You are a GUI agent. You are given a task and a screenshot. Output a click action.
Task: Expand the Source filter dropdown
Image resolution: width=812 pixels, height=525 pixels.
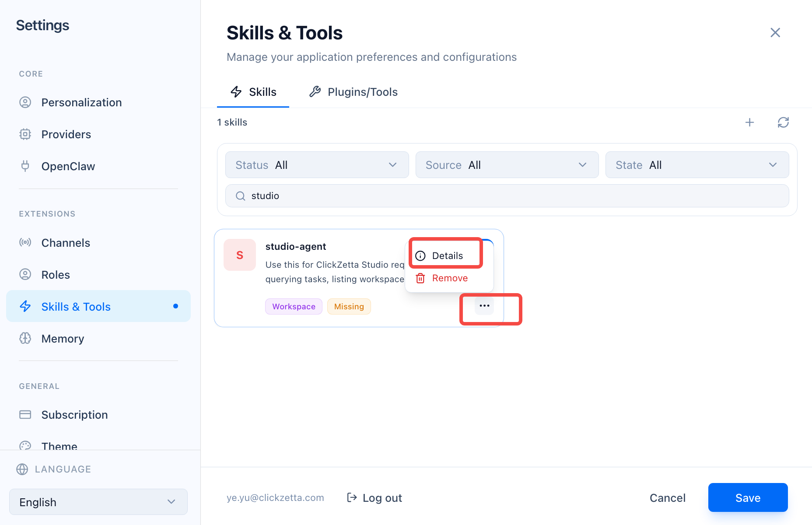(x=507, y=165)
